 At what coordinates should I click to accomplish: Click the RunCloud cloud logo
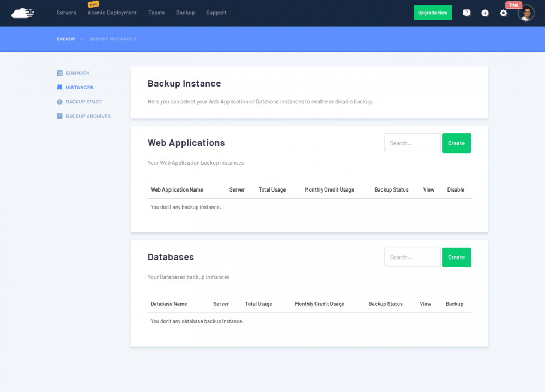22,13
